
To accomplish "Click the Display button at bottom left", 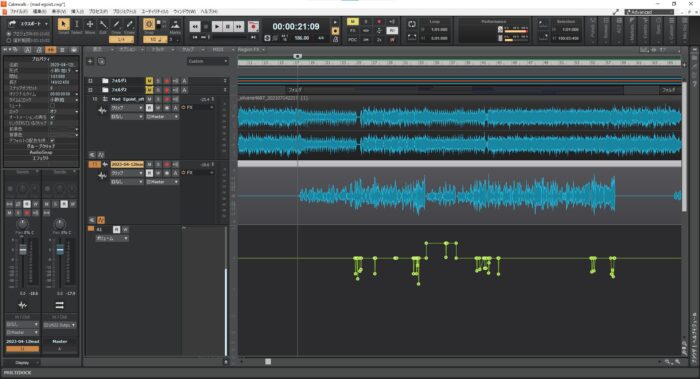I will (22, 362).
